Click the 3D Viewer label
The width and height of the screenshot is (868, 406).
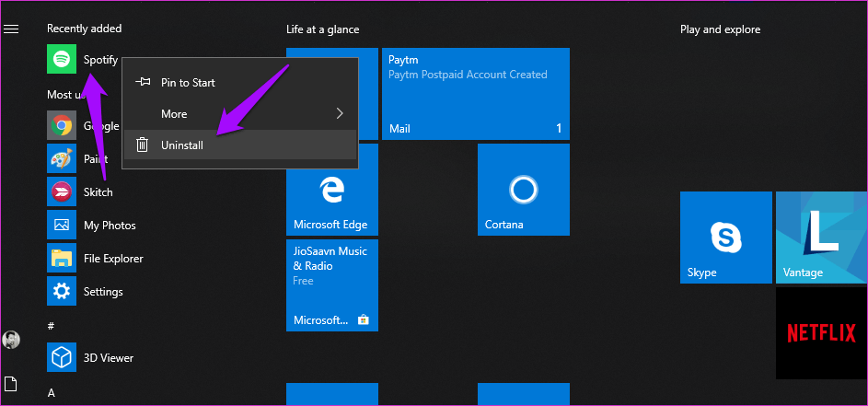click(x=109, y=358)
